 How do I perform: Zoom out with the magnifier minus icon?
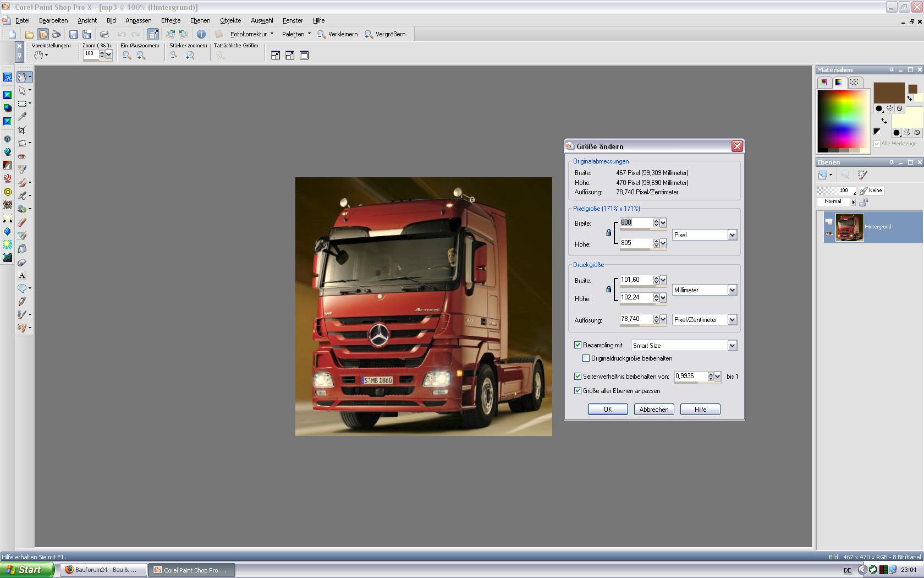127,55
